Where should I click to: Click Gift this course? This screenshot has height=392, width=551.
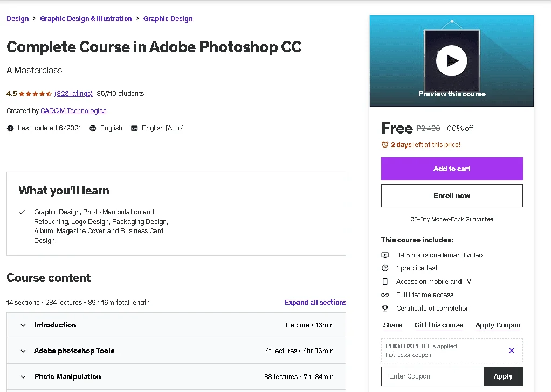[x=439, y=325]
